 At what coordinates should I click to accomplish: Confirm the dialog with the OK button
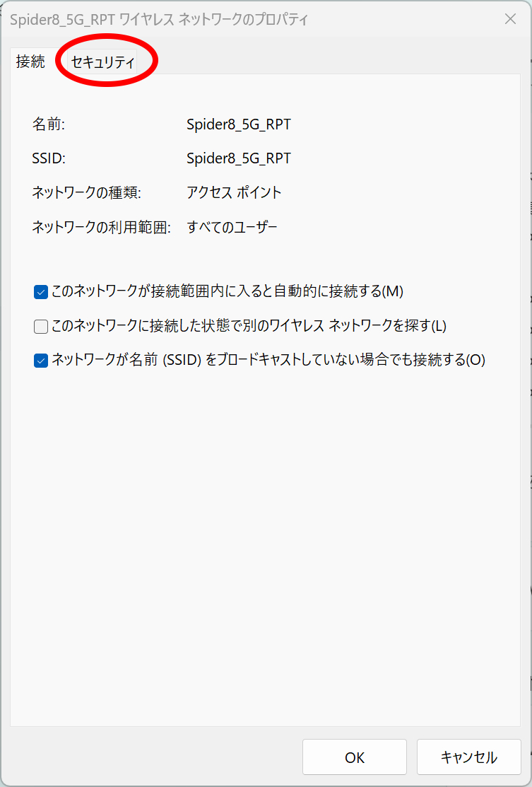(x=355, y=757)
